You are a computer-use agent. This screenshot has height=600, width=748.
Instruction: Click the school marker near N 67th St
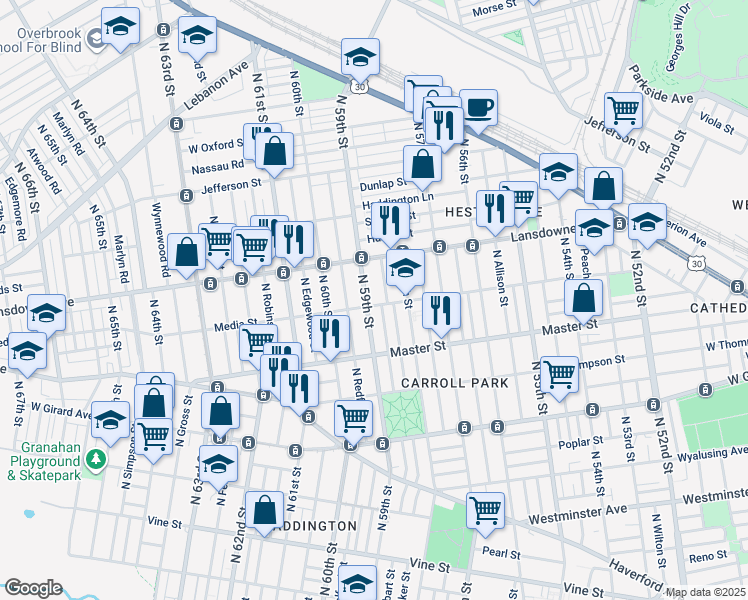[x=26, y=352]
